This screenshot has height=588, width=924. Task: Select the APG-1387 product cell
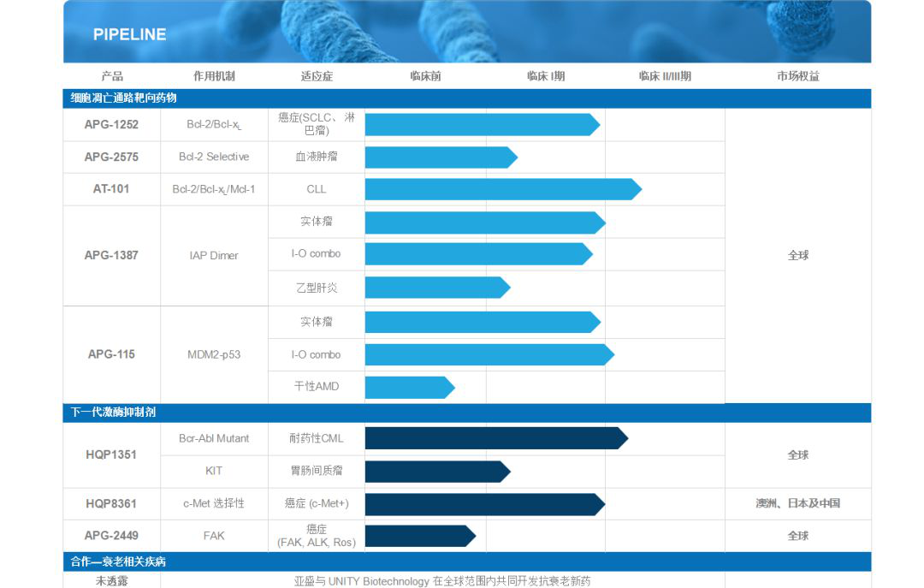pos(111,255)
